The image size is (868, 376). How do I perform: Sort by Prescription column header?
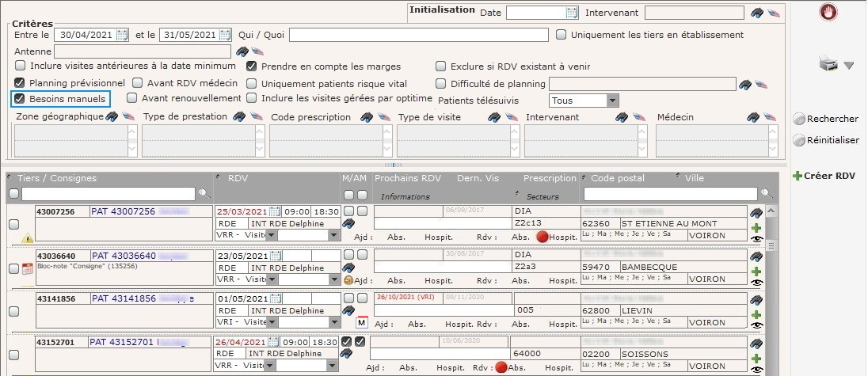(550, 178)
